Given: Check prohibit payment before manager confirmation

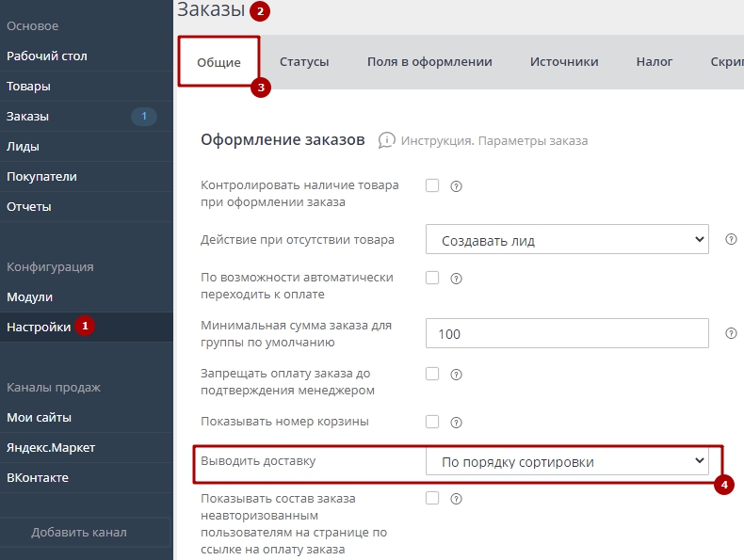Looking at the screenshot, I should (432, 374).
